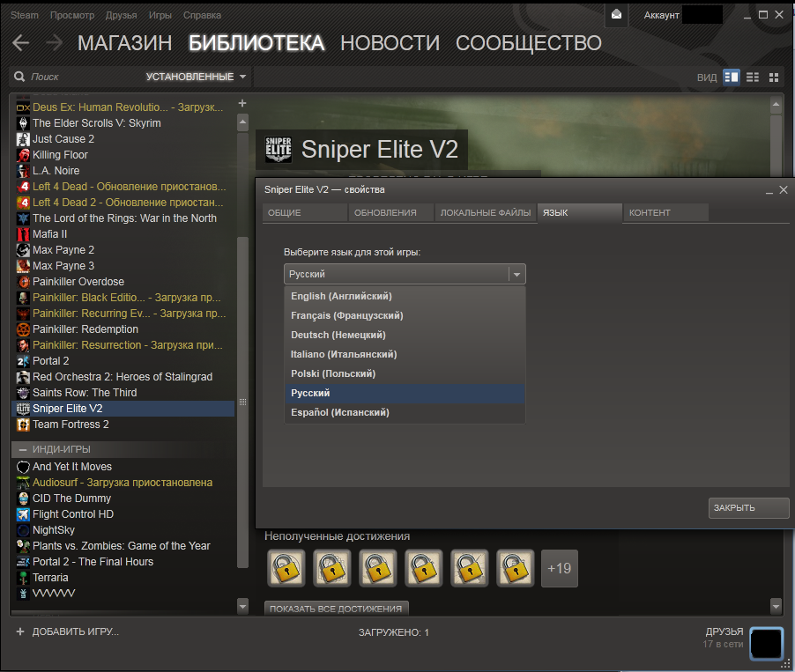Click the Mafia II game icon
The image size is (795, 672).
[23, 234]
